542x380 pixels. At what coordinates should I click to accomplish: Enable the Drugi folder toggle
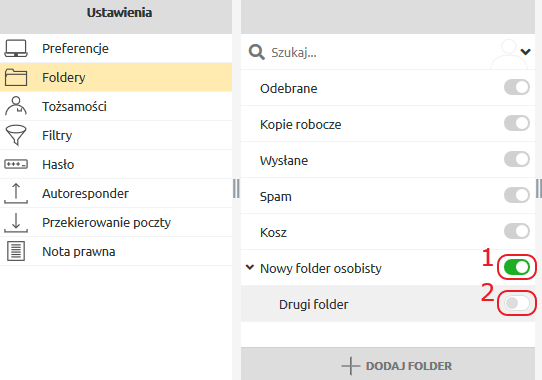[517, 303]
